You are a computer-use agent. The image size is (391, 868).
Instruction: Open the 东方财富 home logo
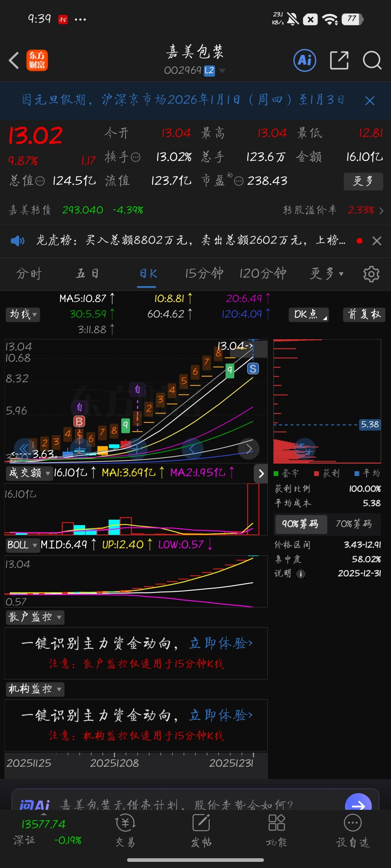pos(37,60)
